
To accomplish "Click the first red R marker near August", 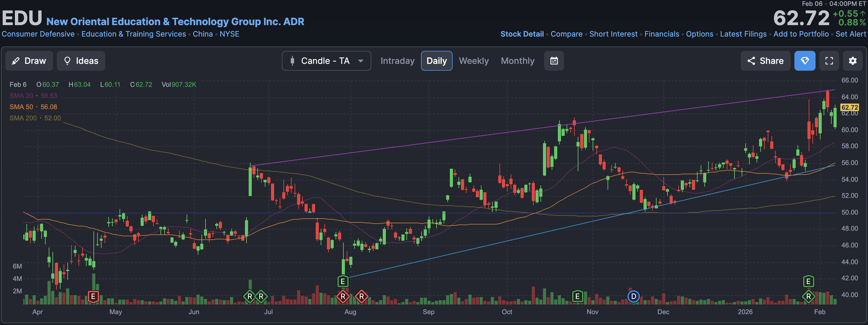I will pyautogui.click(x=343, y=297).
